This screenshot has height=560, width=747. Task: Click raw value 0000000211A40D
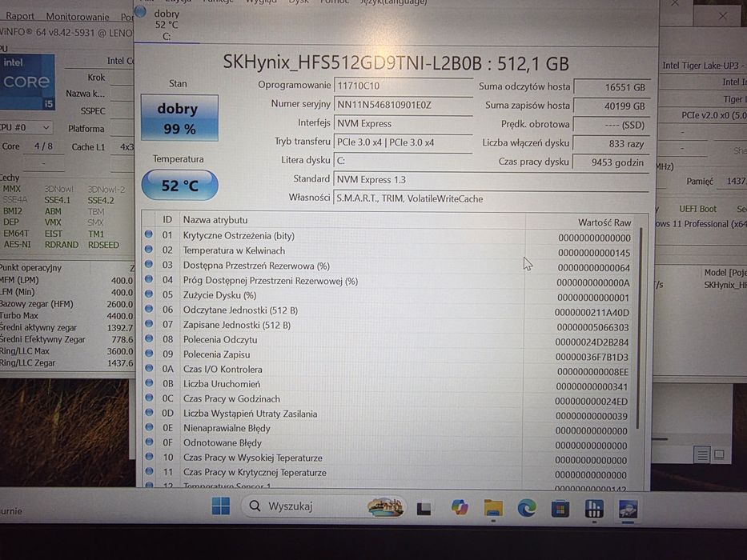tap(592, 313)
